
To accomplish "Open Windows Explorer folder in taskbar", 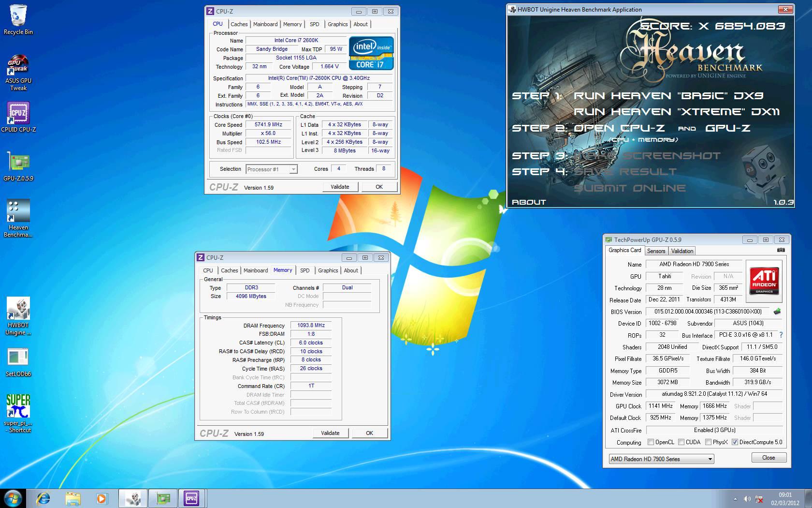I will [x=73, y=498].
